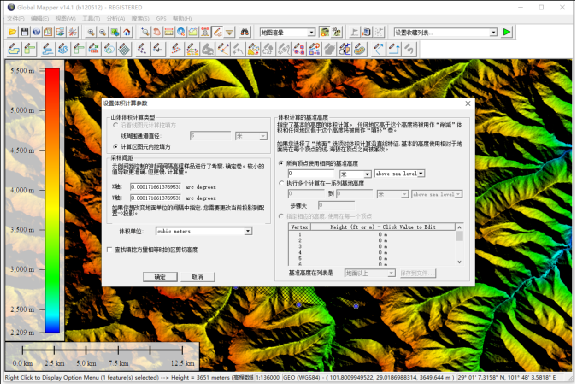Viewport: 575px width, 384px height.
Task: Click the grid pattern digitizer icon
Action: coord(125,49)
